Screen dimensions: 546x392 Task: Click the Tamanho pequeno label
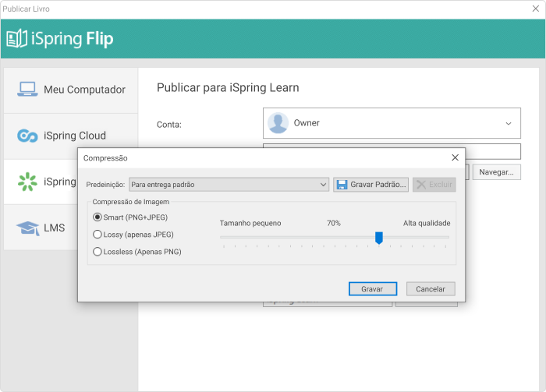pyautogui.click(x=250, y=224)
